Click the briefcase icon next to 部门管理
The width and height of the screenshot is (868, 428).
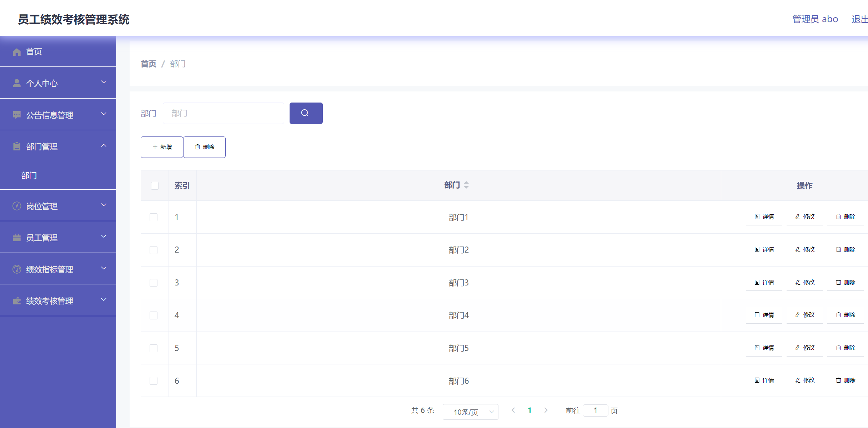pyautogui.click(x=16, y=146)
